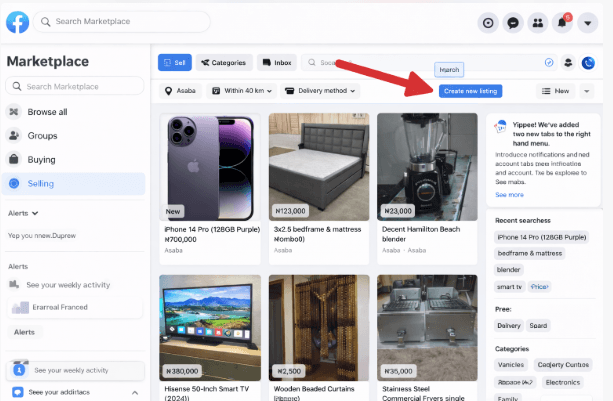Click the blue round profile icon
This screenshot has height=401, width=613.
(588, 63)
